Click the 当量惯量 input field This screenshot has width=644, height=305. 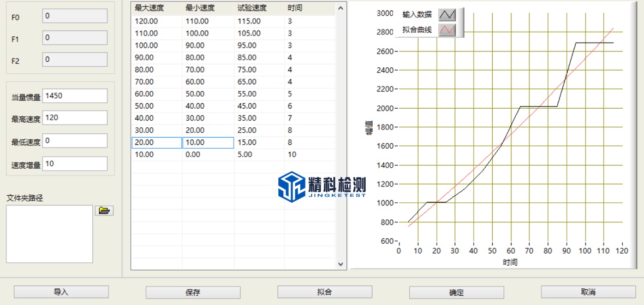pyautogui.click(x=75, y=96)
